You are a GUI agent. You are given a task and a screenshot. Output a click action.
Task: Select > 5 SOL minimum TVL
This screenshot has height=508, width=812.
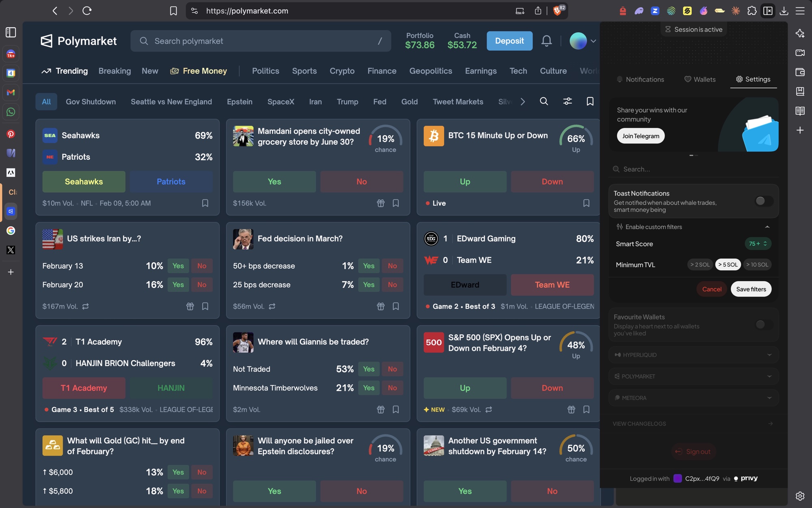coord(728,265)
